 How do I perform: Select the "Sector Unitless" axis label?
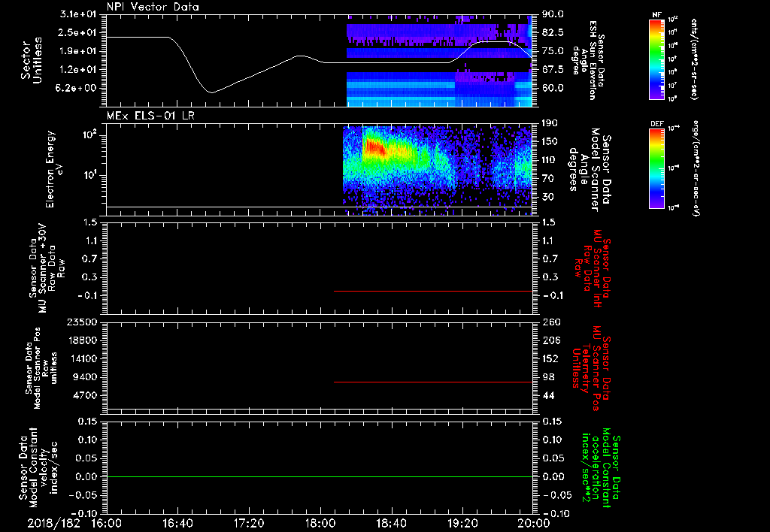coord(32,60)
